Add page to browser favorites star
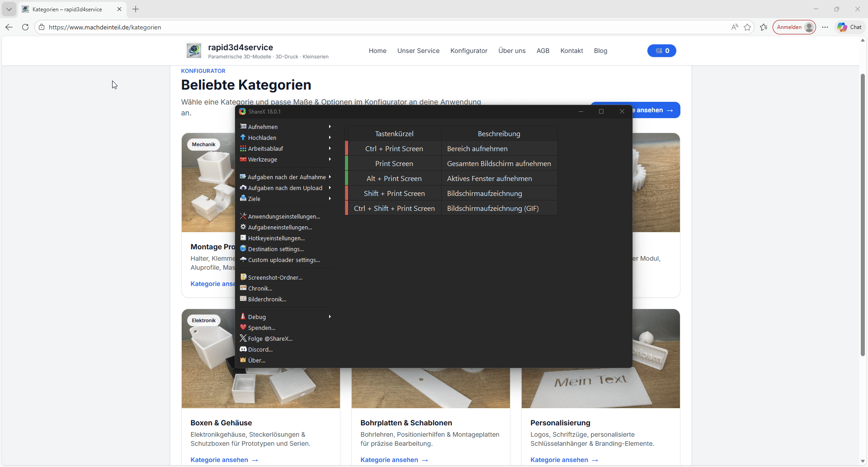This screenshot has width=868, height=467. [x=747, y=27]
